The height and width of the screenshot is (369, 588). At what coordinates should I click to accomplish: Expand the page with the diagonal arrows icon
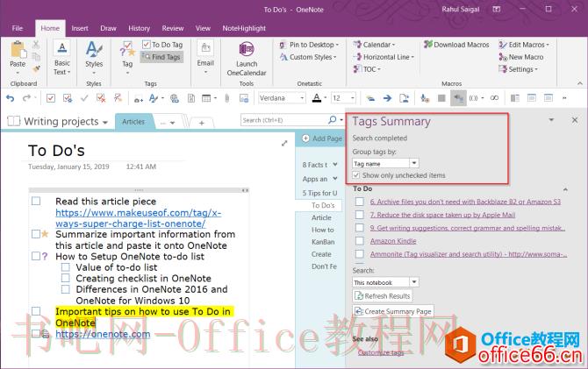tap(284, 143)
